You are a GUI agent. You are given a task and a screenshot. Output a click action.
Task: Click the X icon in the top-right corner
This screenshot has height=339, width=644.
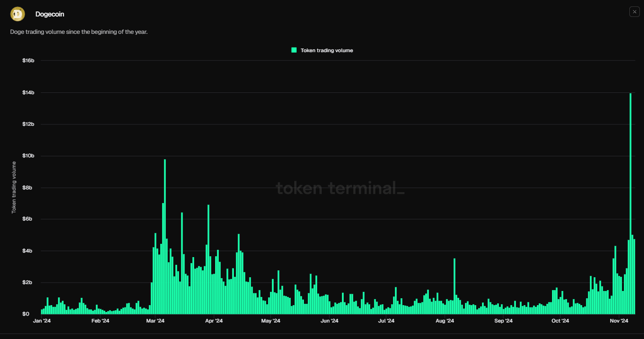pyautogui.click(x=634, y=11)
